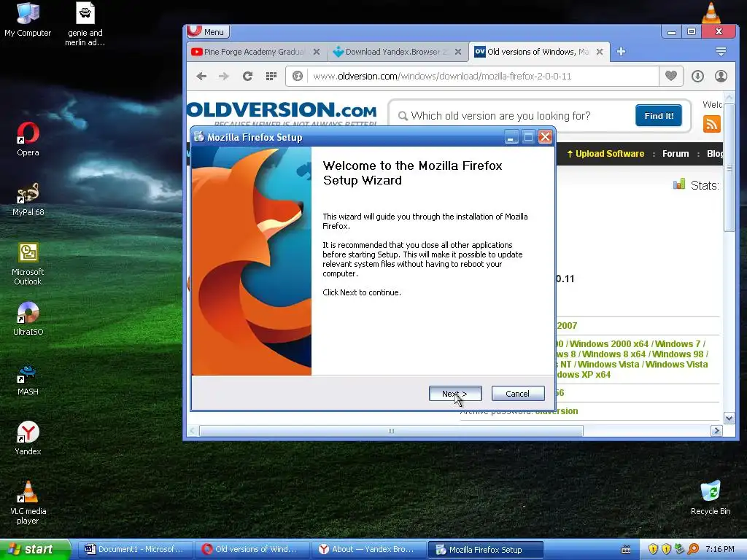Open a new tab in Opera
The height and width of the screenshot is (560, 747).
pos(621,52)
